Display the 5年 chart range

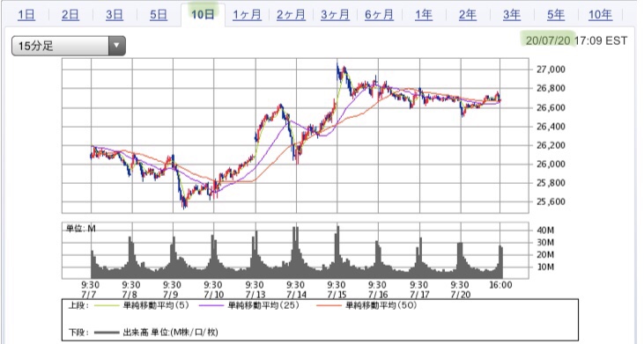tap(556, 15)
